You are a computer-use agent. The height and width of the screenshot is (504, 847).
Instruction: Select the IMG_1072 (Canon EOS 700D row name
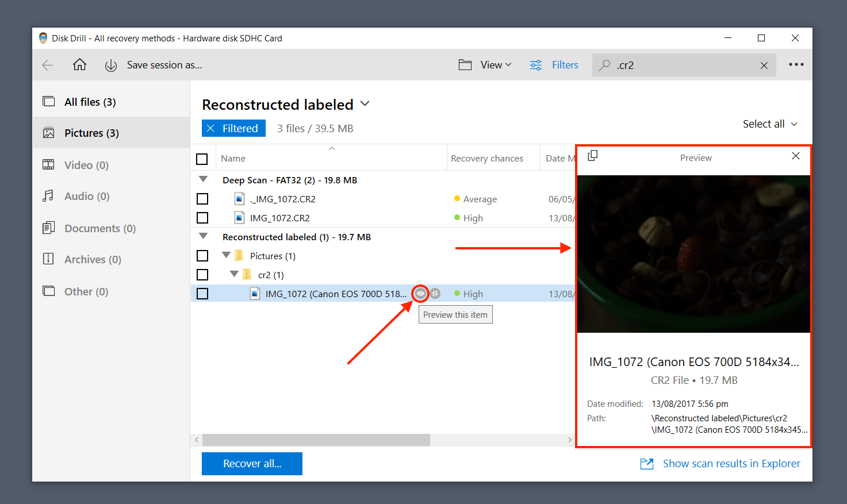pos(336,294)
